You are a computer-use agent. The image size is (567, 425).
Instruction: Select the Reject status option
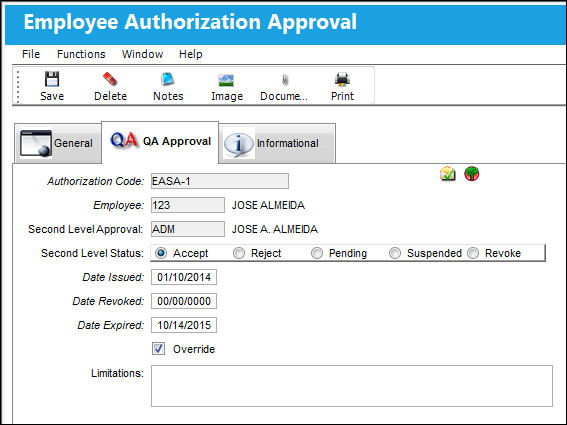239,253
